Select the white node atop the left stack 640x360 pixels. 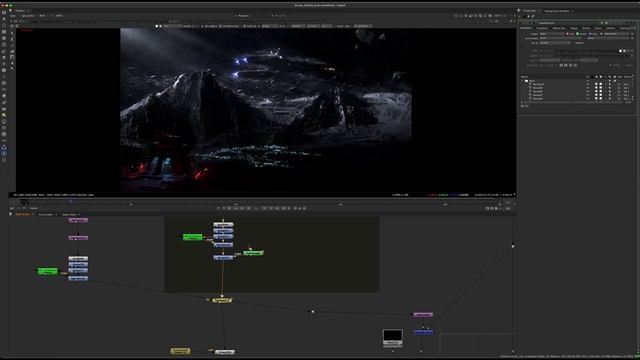[78, 258]
